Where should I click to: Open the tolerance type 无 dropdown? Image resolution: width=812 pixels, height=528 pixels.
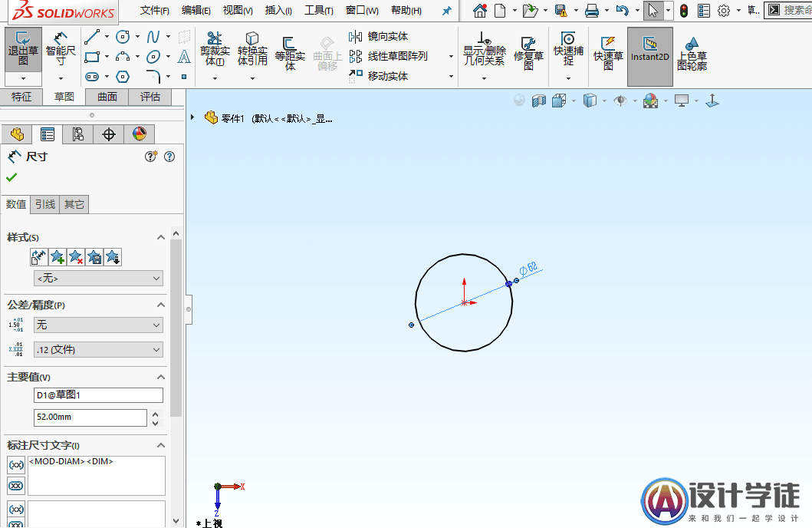click(98, 325)
